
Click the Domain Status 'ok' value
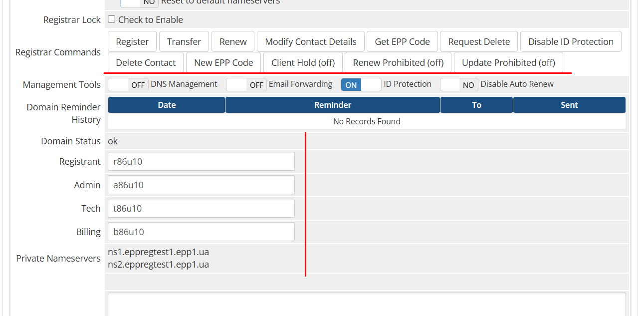[x=113, y=141]
